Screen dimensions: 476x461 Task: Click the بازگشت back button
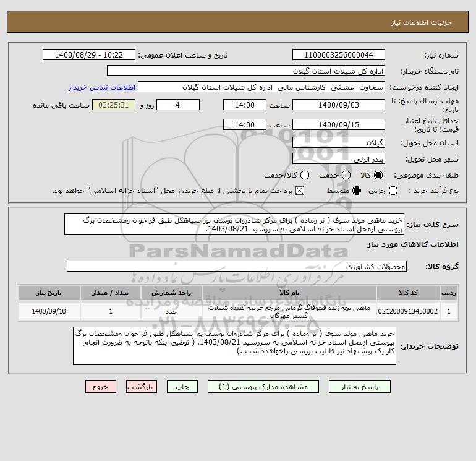tap(142, 387)
